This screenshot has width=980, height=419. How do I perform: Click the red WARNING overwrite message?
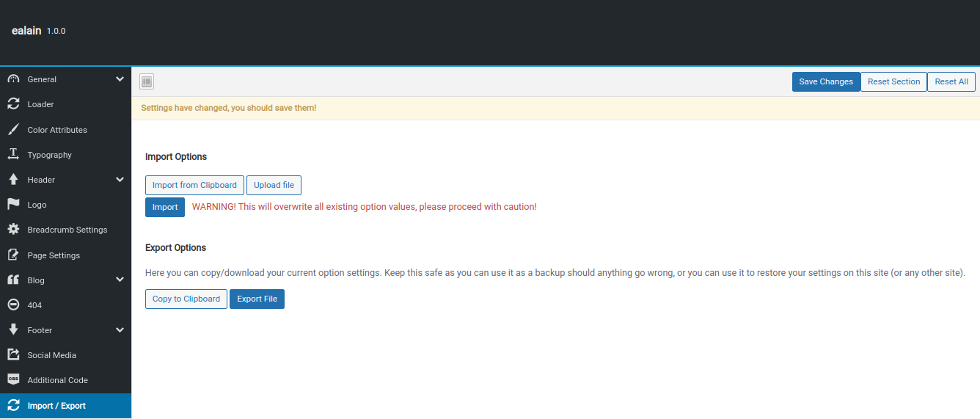click(365, 207)
